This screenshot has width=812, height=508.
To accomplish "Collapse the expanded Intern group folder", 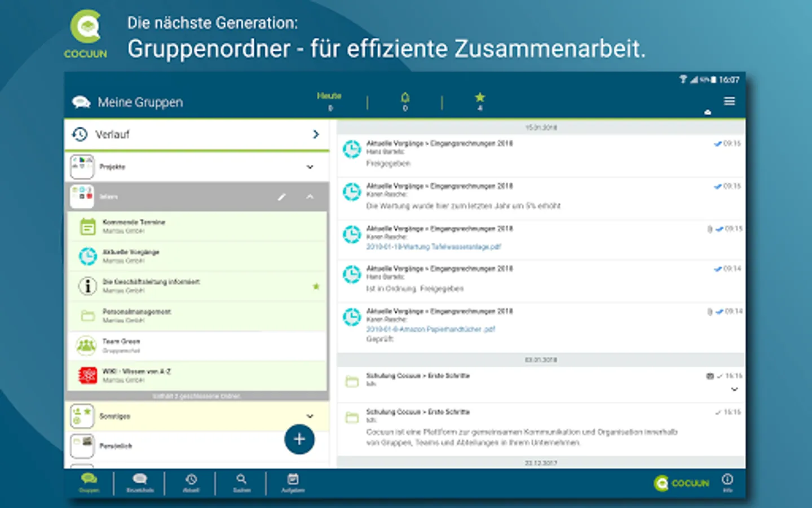I will pos(310,197).
